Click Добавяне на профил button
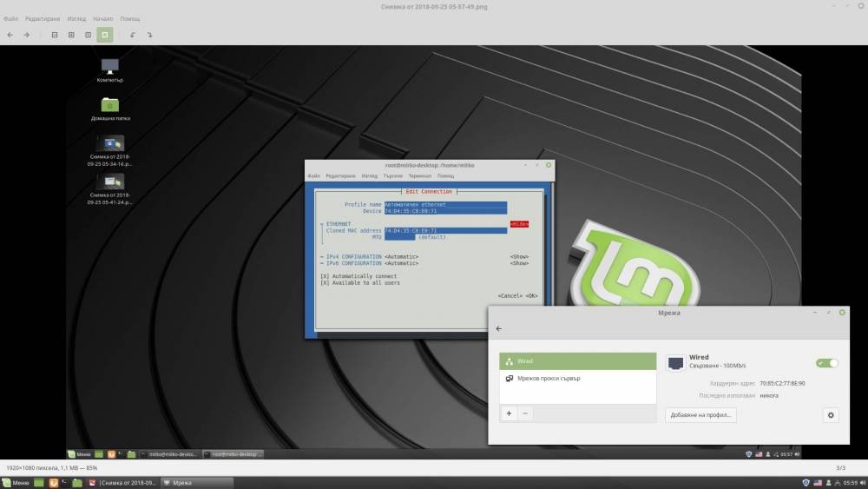 pos(700,415)
